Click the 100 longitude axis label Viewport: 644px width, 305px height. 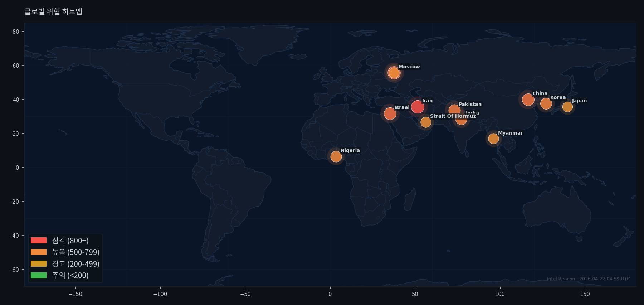click(x=500, y=294)
